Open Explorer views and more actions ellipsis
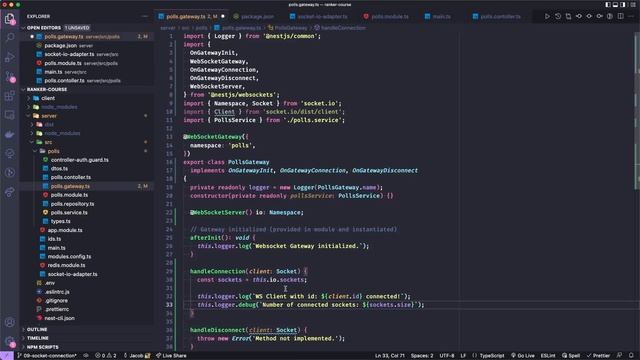Viewport: 640px width, 360px height. (145, 16)
